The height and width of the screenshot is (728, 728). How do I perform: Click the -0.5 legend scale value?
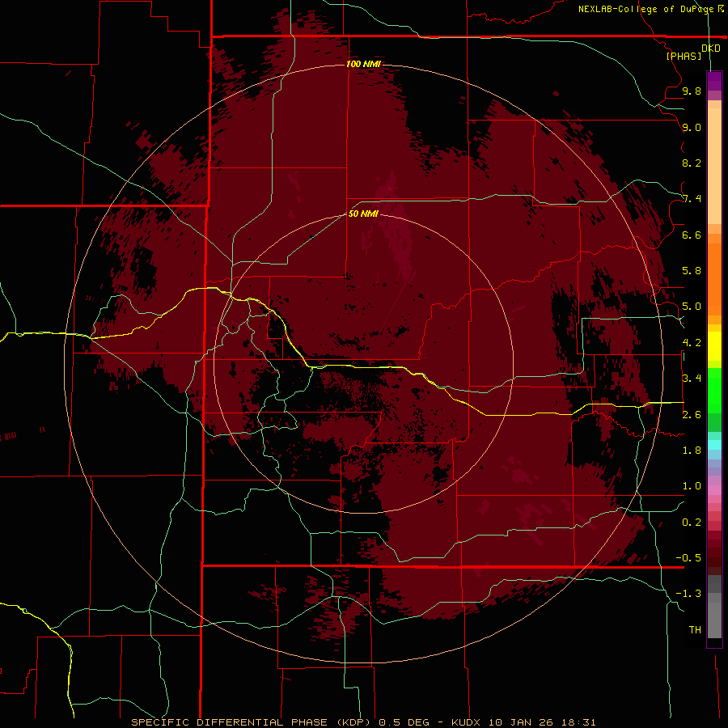[x=688, y=558]
